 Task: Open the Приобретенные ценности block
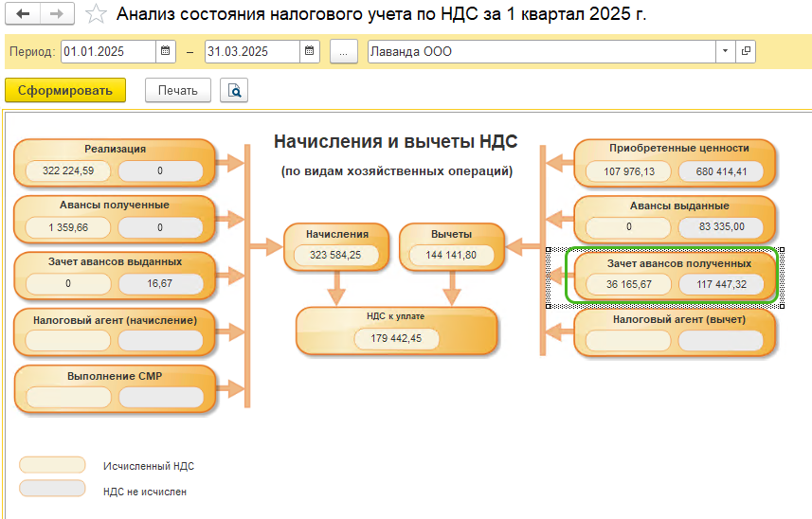(x=679, y=148)
